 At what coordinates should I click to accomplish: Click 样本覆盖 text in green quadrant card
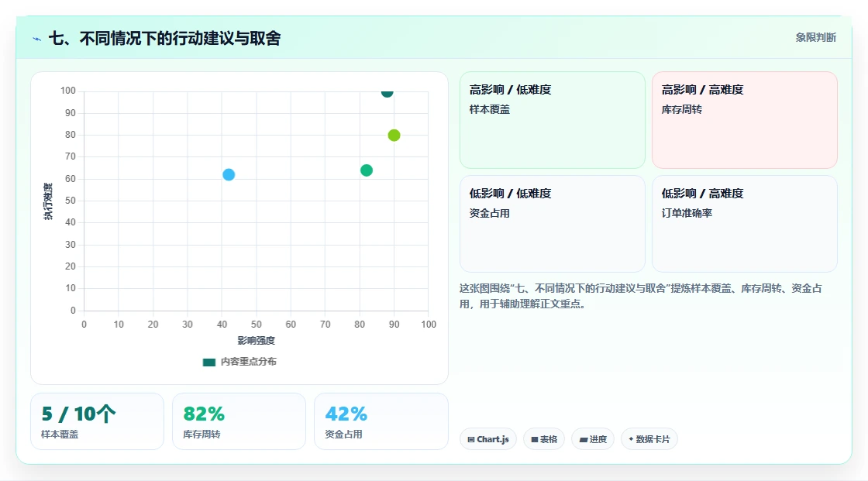coord(489,109)
